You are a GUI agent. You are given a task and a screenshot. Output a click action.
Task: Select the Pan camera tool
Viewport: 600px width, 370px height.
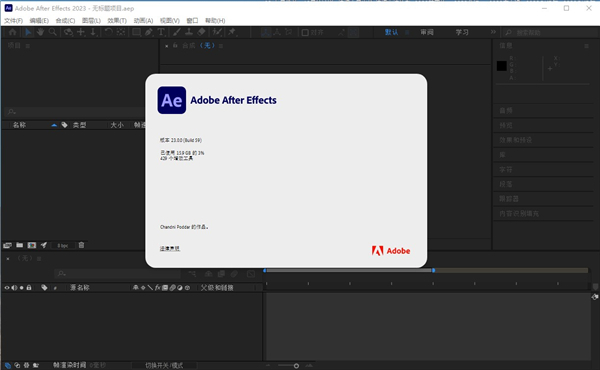(x=81, y=32)
